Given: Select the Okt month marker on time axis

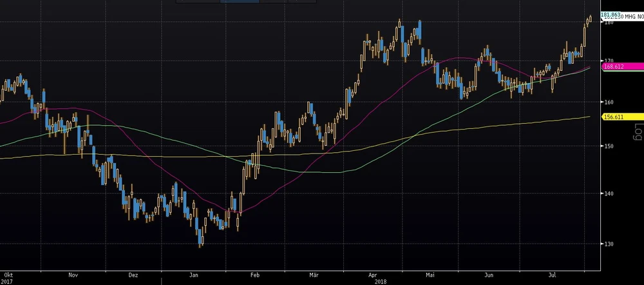Looking at the screenshot, I should 6,274.
